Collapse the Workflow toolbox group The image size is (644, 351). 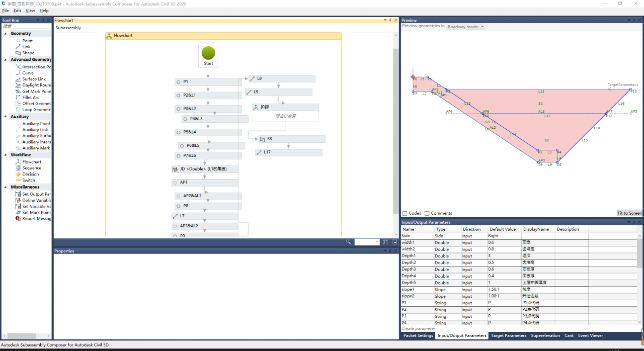pyautogui.click(x=6, y=155)
